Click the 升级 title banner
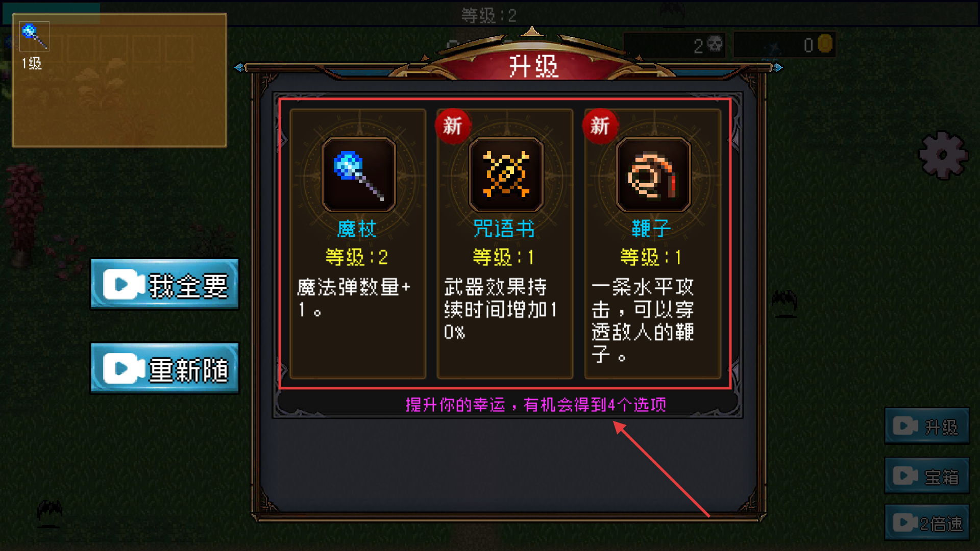The image size is (980, 551). click(533, 66)
